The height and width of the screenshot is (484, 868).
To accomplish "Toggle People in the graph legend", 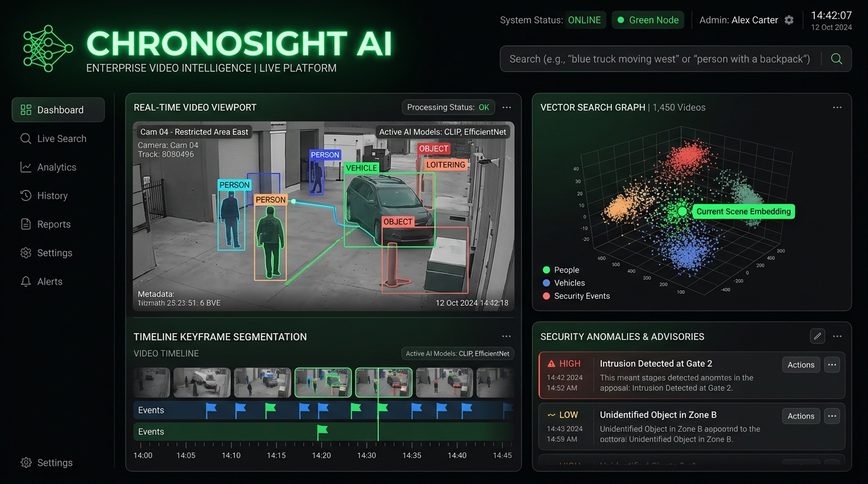I will 560,270.
